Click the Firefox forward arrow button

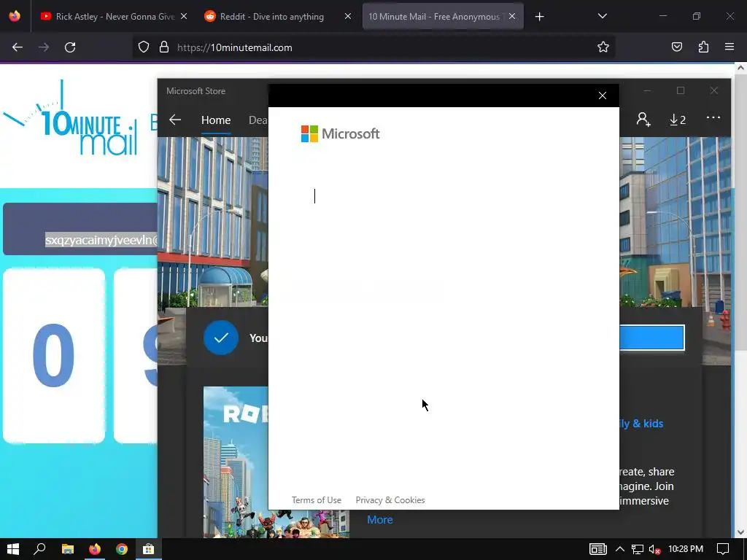coord(44,47)
